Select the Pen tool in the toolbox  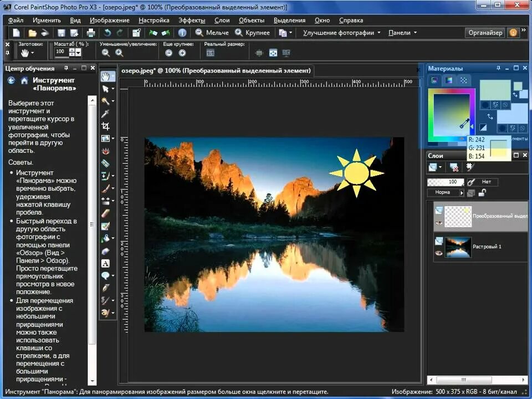(105, 288)
